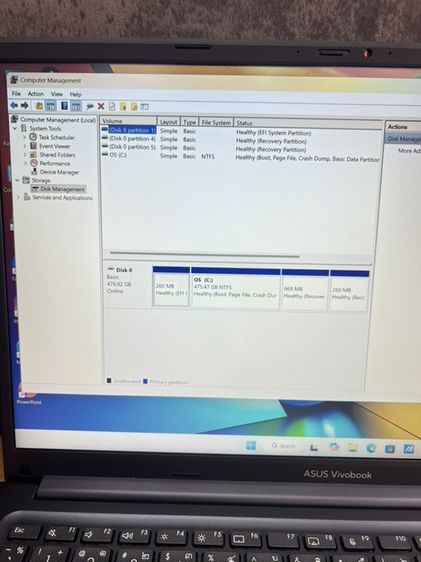The width and height of the screenshot is (421, 562).
Task: Select Services and Applications in the tree
Action: pos(62,197)
